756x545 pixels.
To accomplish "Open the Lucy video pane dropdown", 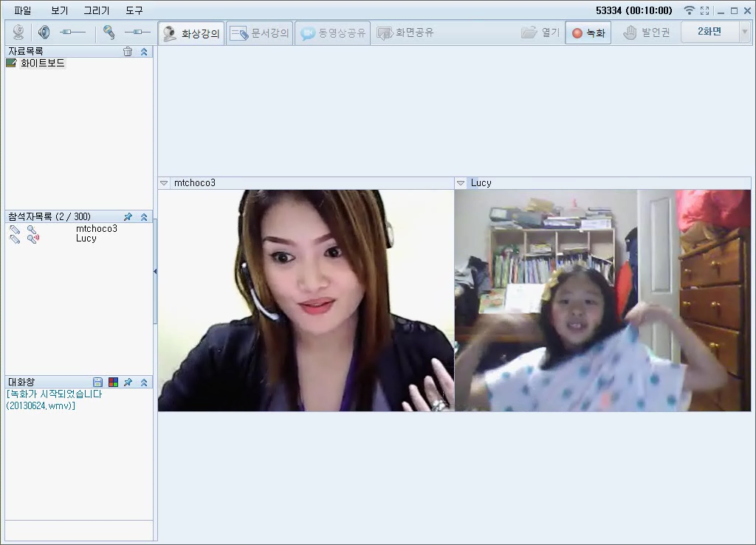I will [x=461, y=183].
